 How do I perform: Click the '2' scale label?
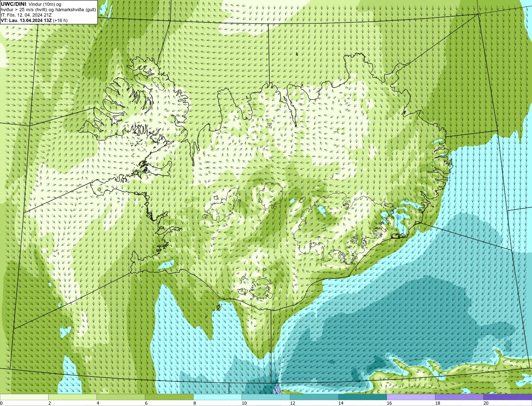(49, 403)
